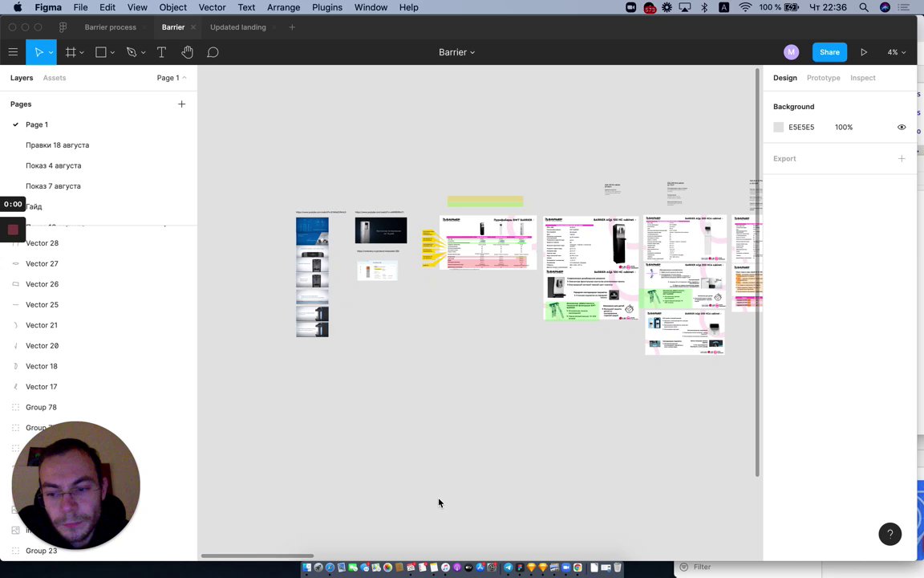The width and height of the screenshot is (924, 578).
Task: Open Finder in the Dock
Action: (x=306, y=568)
